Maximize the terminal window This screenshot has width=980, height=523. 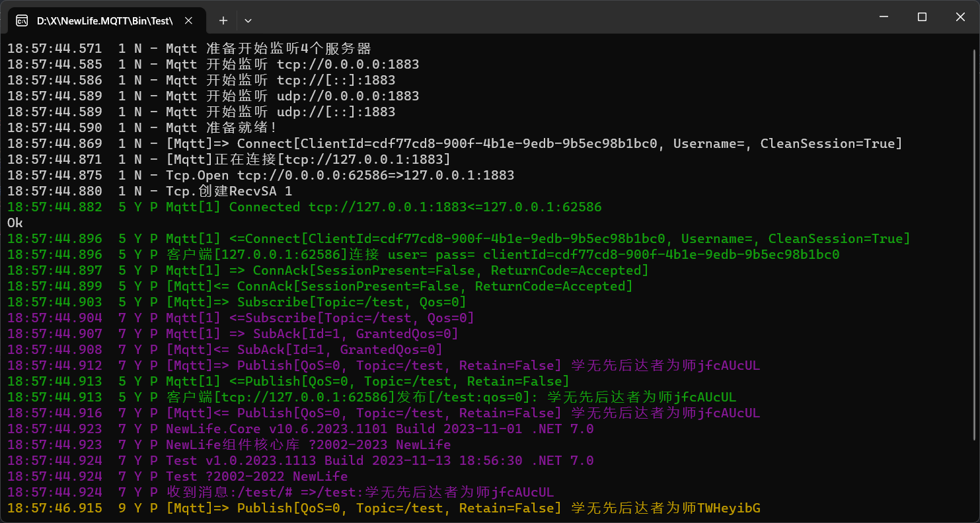[x=922, y=17]
